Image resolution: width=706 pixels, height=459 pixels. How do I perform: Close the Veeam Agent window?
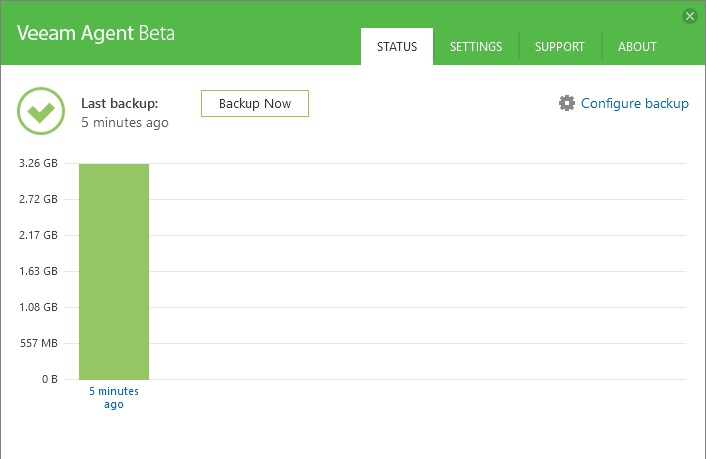[x=689, y=16]
